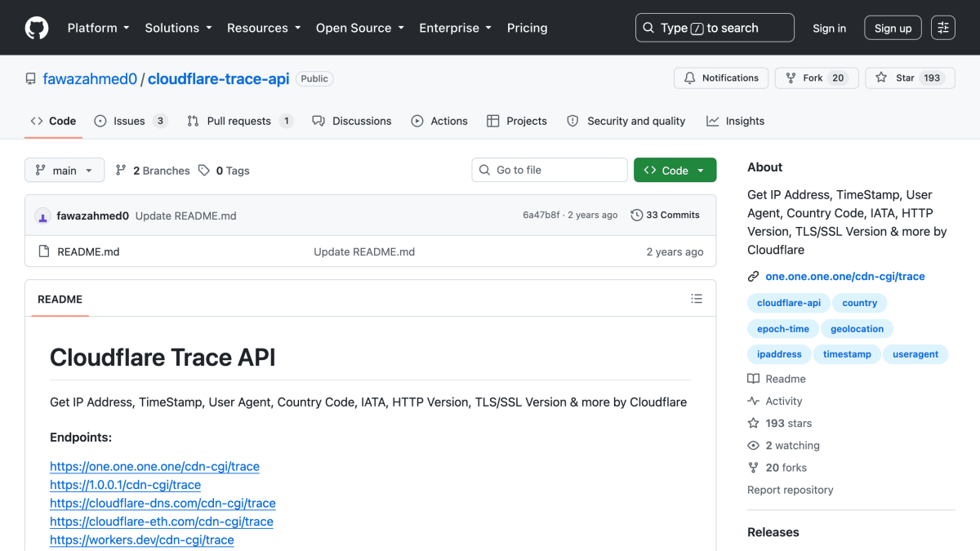Viewport: 980px width, 551px height.
Task: Click the Sign in link
Action: click(x=830, y=28)
